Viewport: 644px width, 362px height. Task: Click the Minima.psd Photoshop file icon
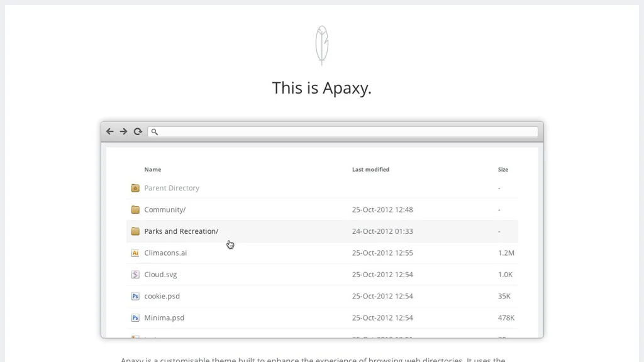[x=135, y=318]
